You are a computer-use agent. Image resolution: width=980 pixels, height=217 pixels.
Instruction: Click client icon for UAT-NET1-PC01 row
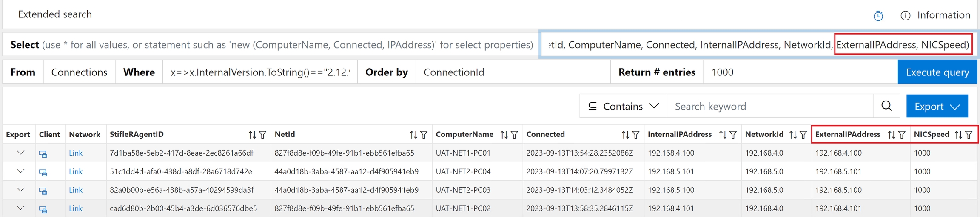click(x=43, y=154)
